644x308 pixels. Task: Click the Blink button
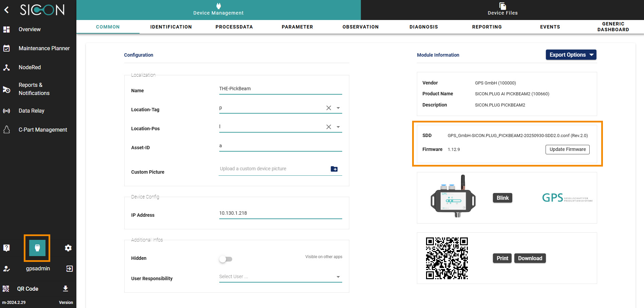502,198
